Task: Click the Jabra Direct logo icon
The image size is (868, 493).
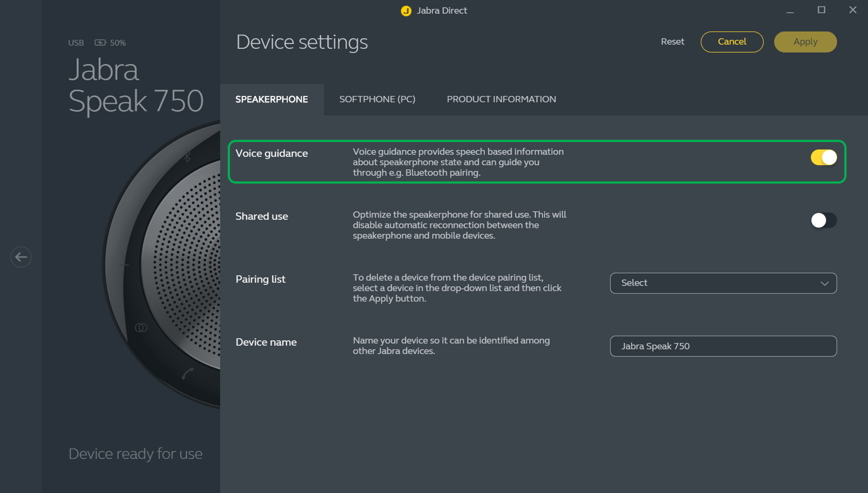Action: [x=406, y=11]
